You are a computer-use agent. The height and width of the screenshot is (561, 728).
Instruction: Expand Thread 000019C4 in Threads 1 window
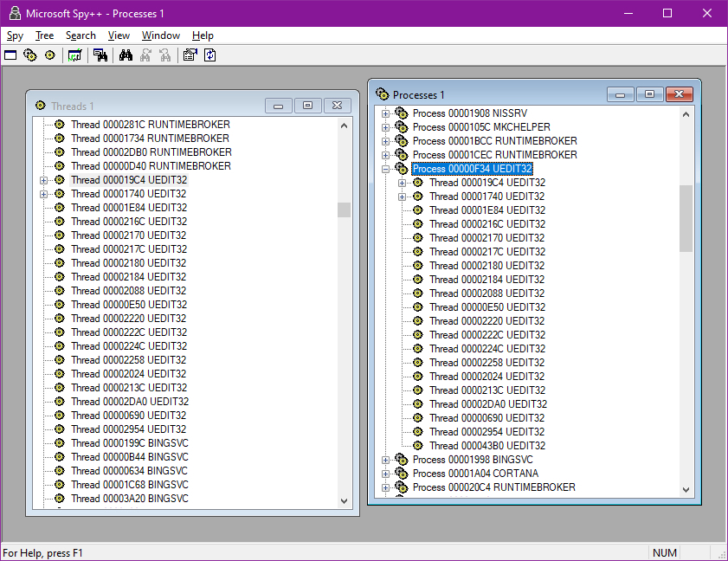[43, 180]
